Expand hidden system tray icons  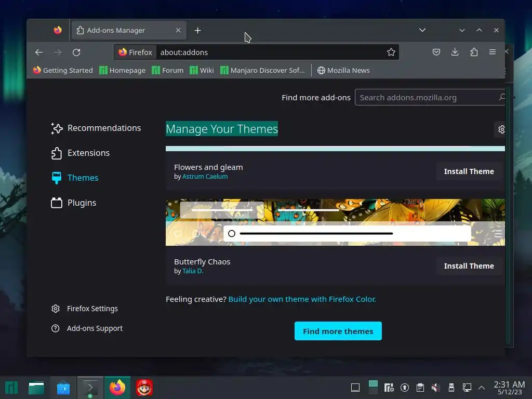click(482, 388)
